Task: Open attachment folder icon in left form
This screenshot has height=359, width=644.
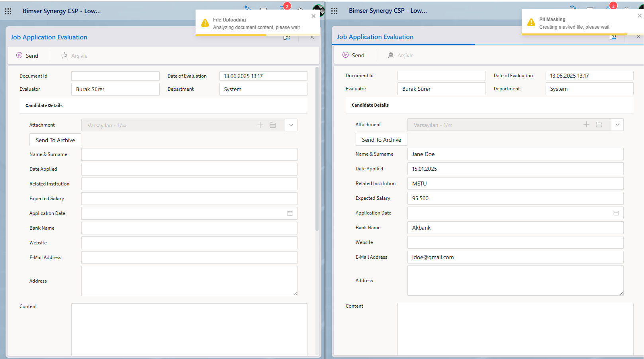Action: pyautogui.click(x=273, y=125)
